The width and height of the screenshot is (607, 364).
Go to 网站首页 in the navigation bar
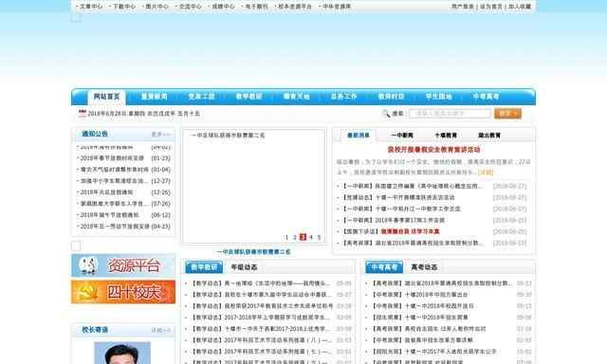pyautogui.click(x=106, y=97)
